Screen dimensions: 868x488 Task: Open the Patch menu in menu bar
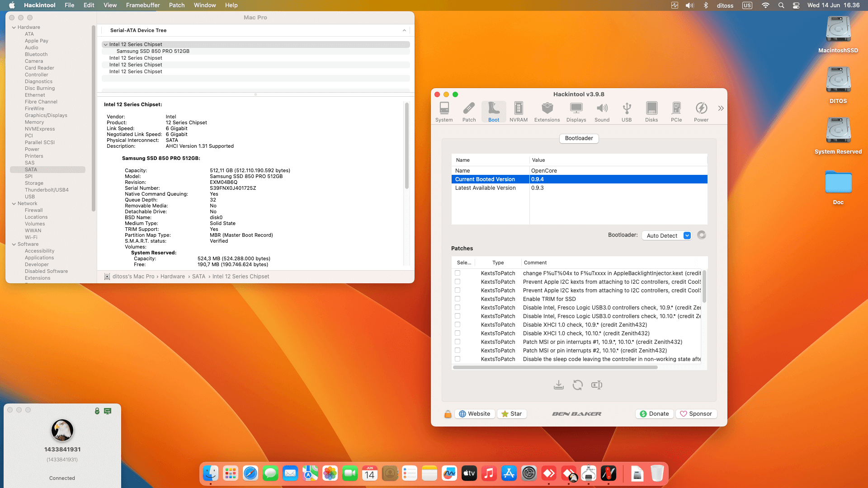[x=177, y=5]
